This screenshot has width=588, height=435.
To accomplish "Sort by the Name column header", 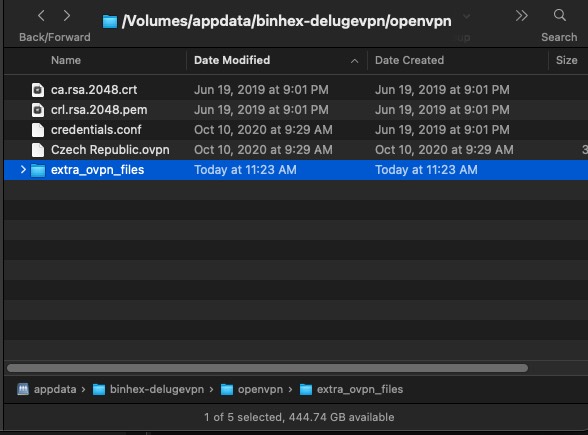I will (x=66, y=60).
